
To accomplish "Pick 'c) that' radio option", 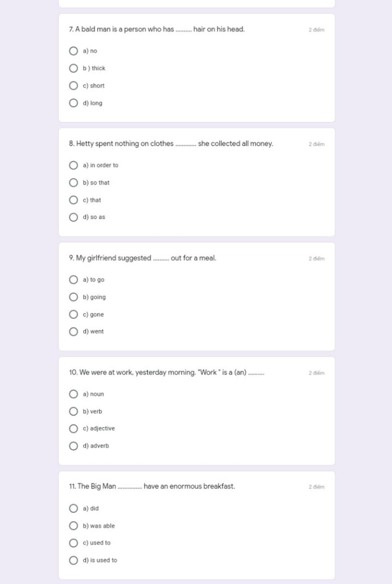I will pos(73,200).
